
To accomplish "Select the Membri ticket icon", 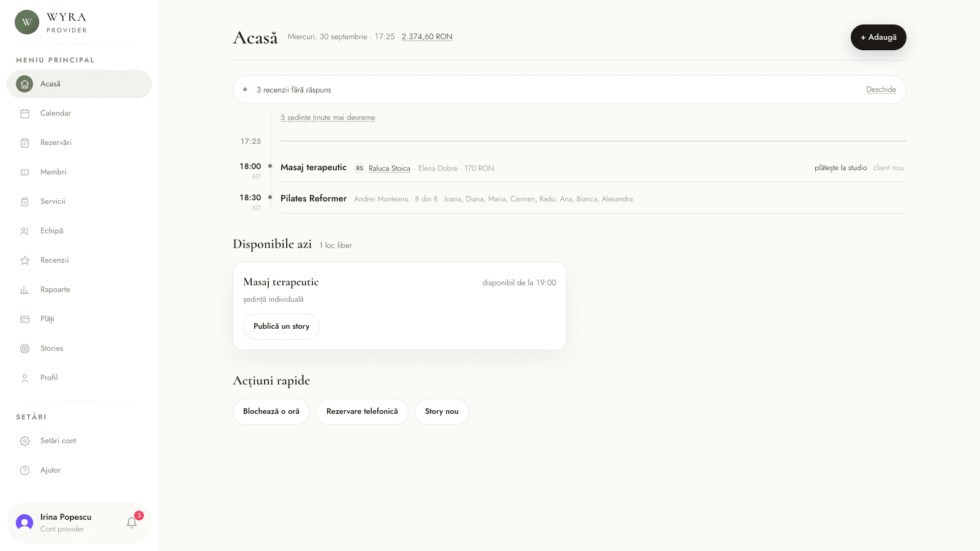I will 24,172.
